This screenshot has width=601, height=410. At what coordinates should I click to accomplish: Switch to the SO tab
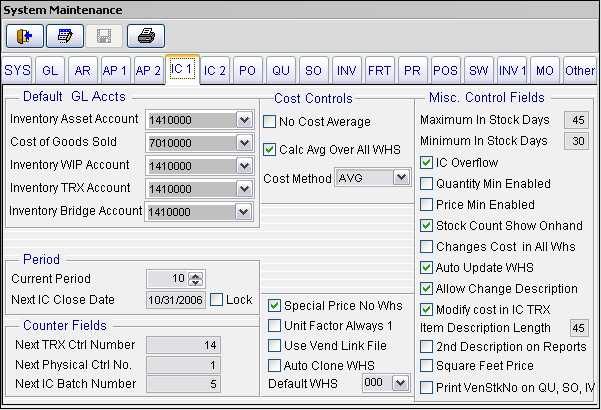point(314,71)
